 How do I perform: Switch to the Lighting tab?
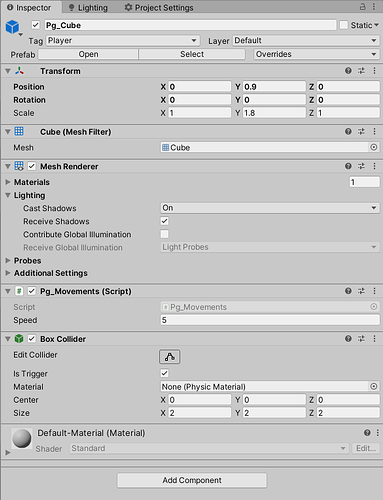88,7
